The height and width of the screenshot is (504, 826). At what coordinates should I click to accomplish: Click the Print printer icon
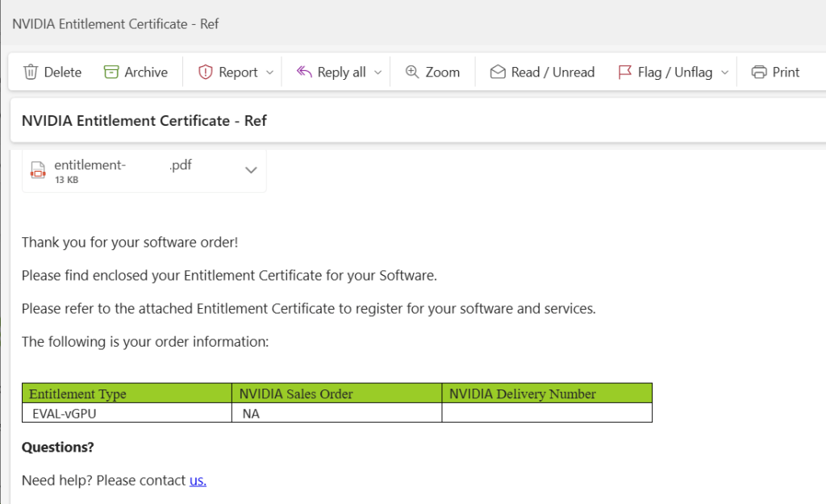tap(759, 72)
